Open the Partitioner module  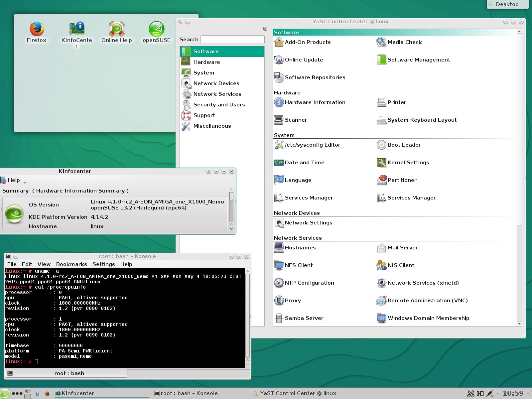[x=402, y=180]
